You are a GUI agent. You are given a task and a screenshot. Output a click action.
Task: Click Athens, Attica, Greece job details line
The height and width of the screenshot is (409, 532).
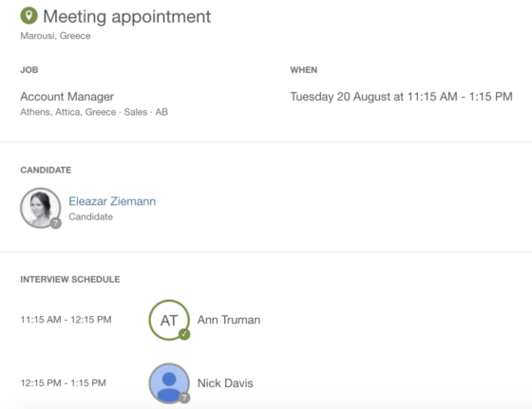point(94,112)
